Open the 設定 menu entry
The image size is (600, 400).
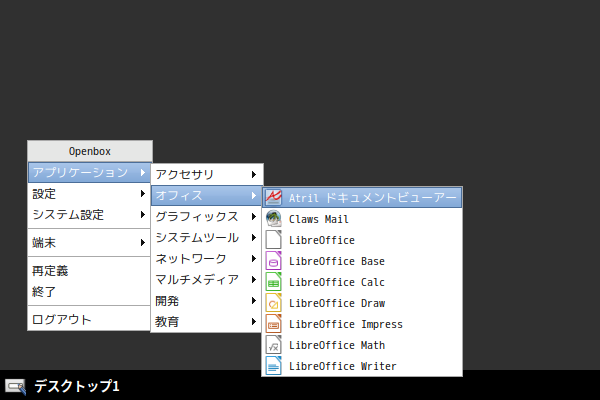pyautogui.click(x=89, y=193)
